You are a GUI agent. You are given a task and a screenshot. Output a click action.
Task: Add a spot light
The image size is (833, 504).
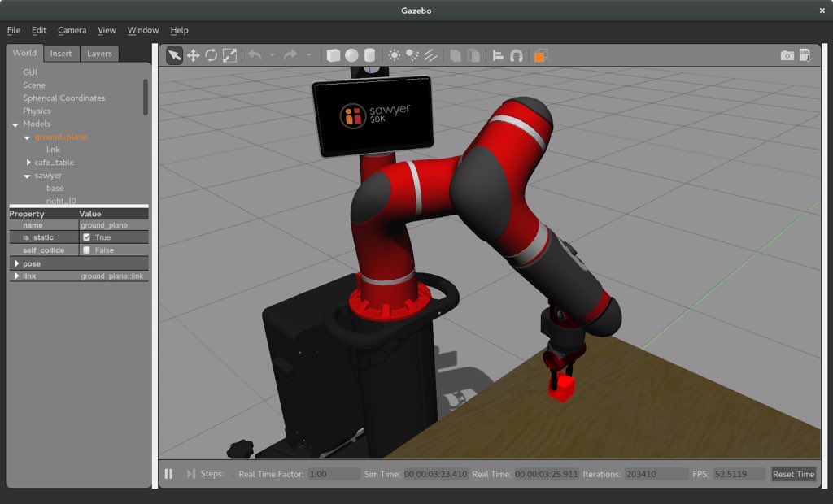click(x=412, y=55)
